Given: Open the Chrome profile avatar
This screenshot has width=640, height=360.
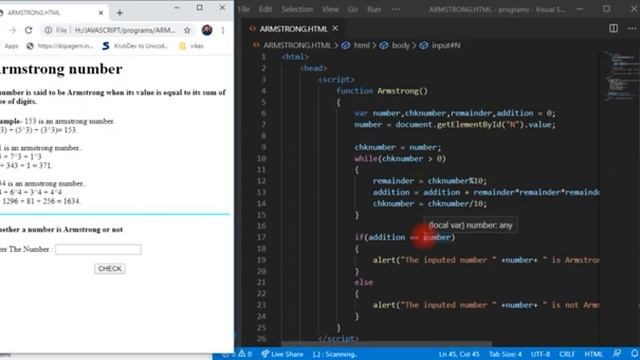Looking at the screenshot, I should click(207, 30).
